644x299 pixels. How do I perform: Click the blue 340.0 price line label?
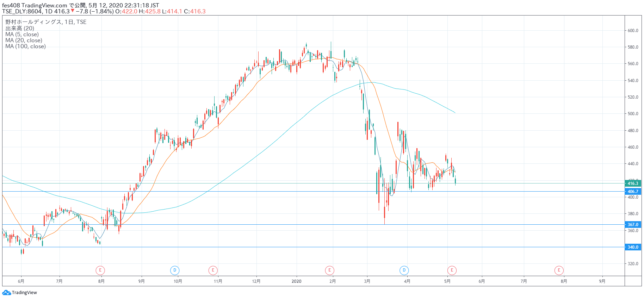coord(633,247)
